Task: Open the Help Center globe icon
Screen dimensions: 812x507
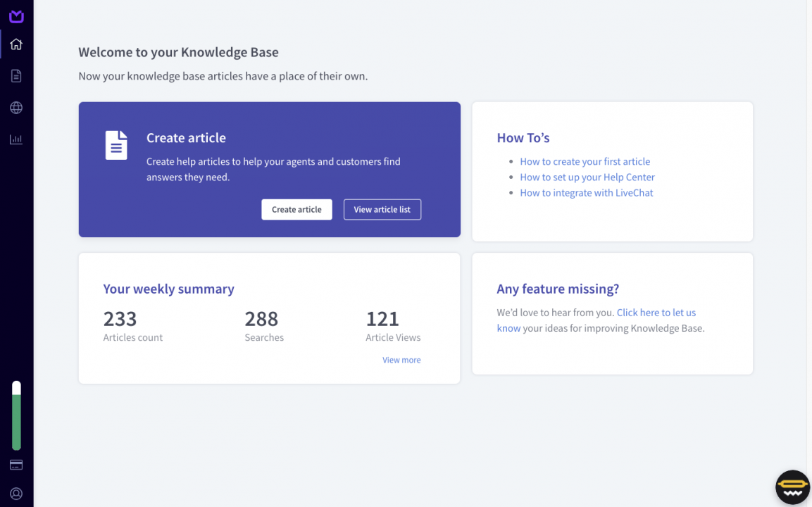Action: click(16, 108)
